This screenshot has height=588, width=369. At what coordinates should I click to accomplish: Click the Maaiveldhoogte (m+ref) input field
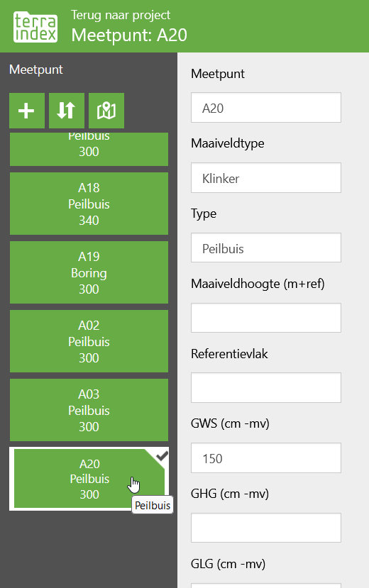tap(266, 318)
